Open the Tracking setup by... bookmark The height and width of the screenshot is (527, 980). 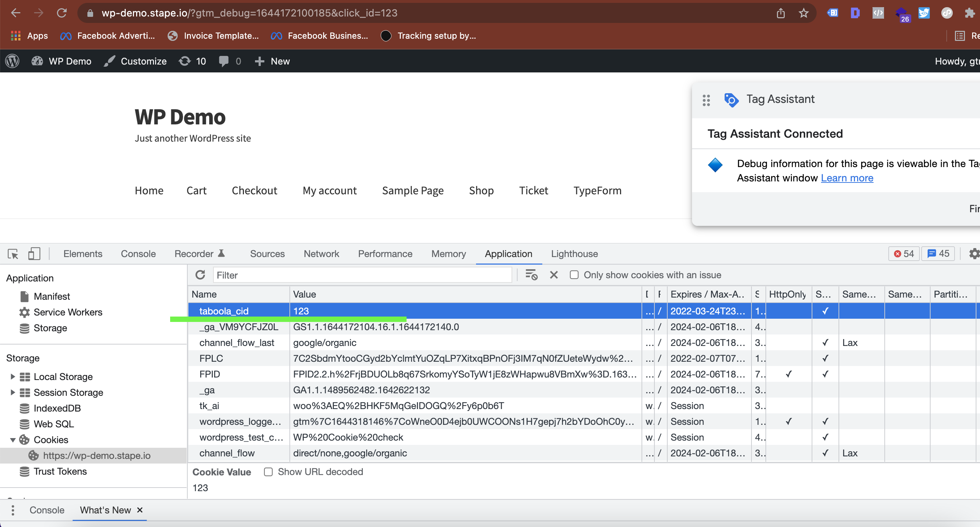pyautogui.click(x=428, y=36)
